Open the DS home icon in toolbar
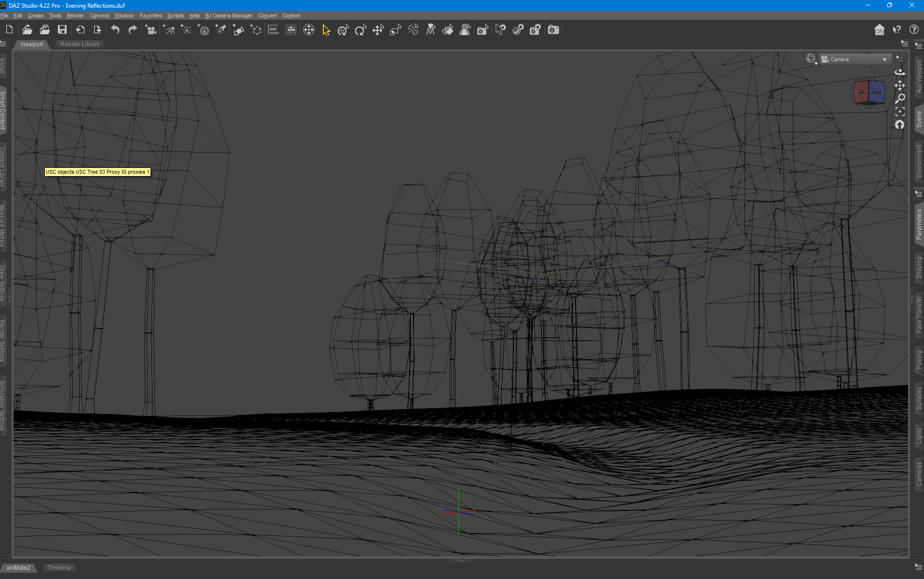This screenshot has height=579, width=924. (880, 30)
